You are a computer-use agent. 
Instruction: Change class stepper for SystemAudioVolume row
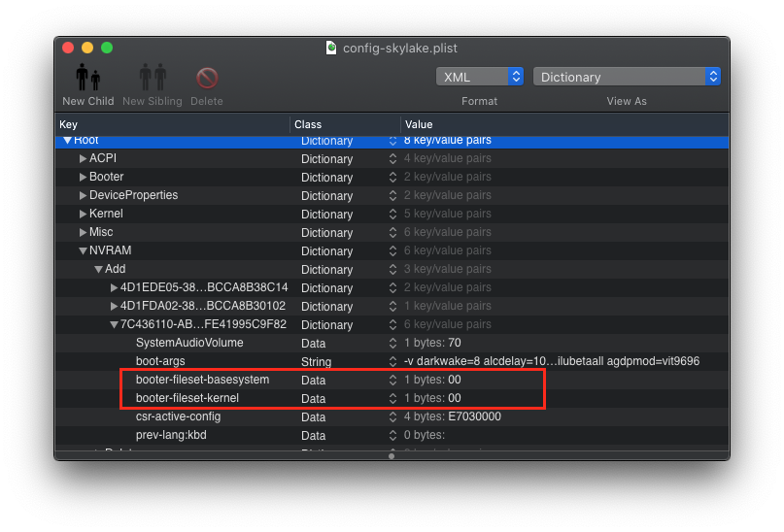[392, 343]
